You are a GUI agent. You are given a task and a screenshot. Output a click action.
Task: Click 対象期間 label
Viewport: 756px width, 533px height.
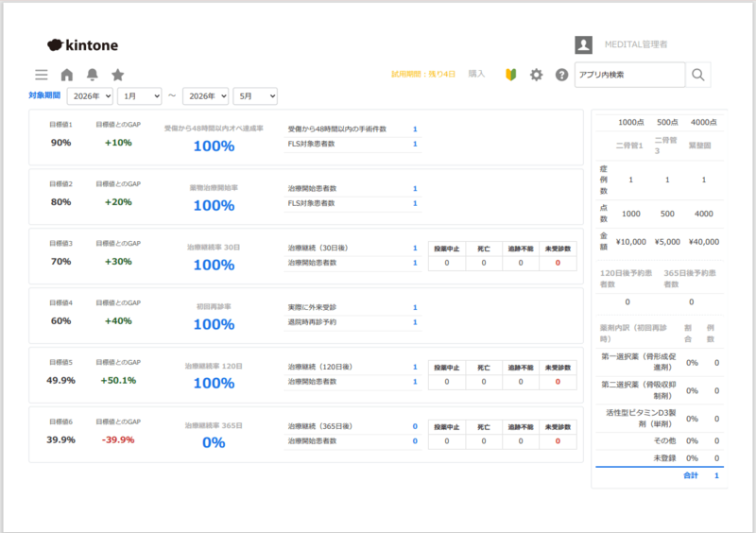44,95
